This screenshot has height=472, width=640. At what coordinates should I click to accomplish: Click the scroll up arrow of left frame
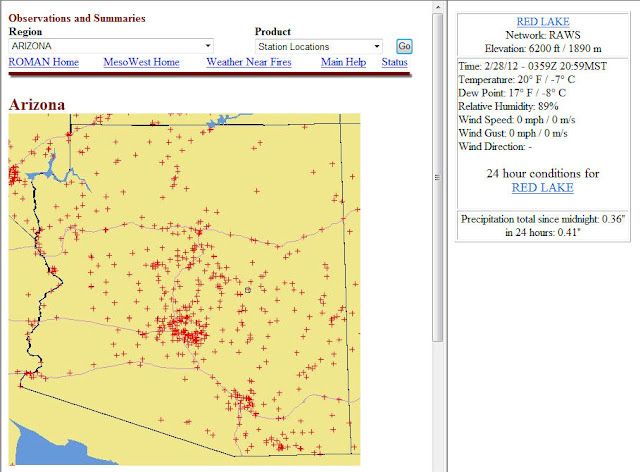pyautogui.click(x=438, y=7)
